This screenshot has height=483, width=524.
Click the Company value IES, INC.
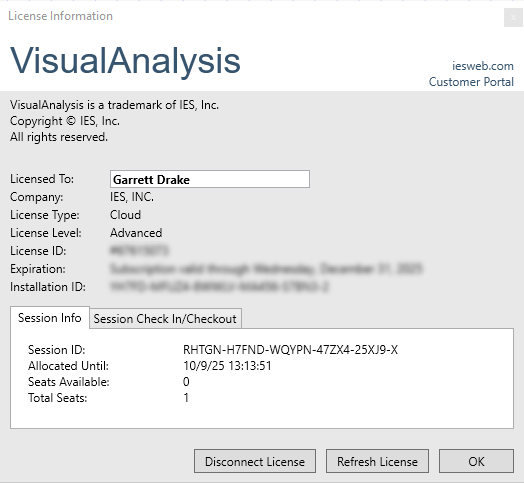click(x=132, y=197)
